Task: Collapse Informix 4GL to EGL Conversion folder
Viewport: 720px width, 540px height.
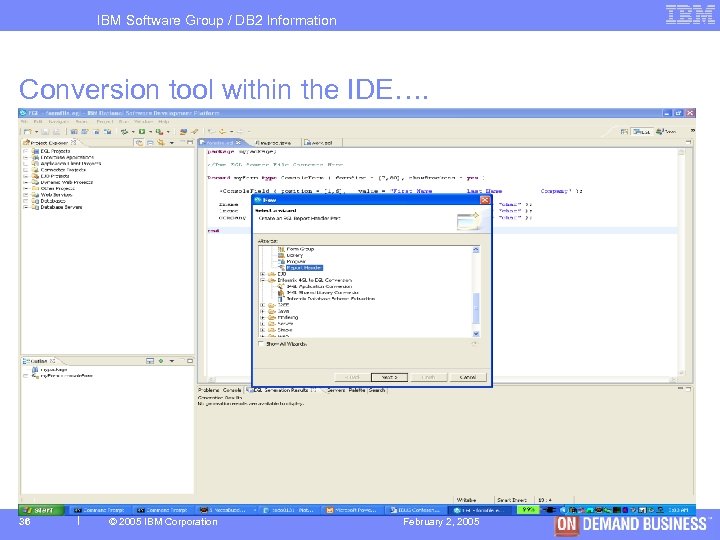Action: (263, 280)
